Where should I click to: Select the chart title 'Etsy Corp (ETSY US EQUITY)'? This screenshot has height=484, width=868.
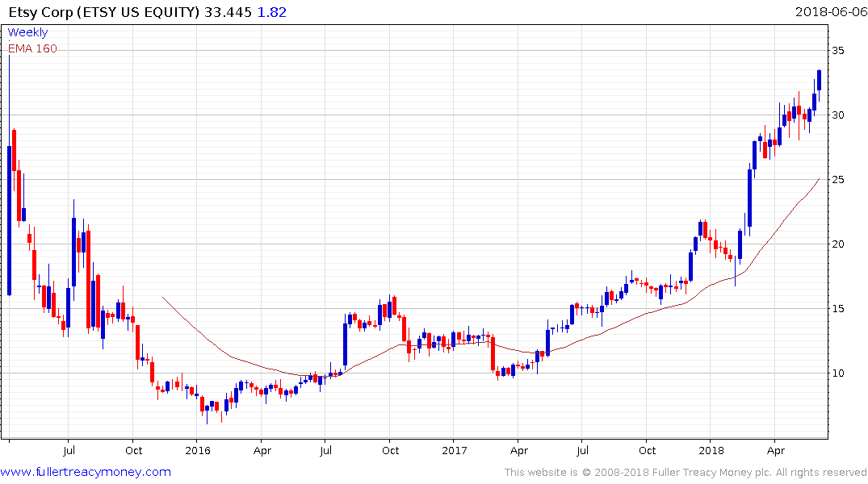point(104,12)
